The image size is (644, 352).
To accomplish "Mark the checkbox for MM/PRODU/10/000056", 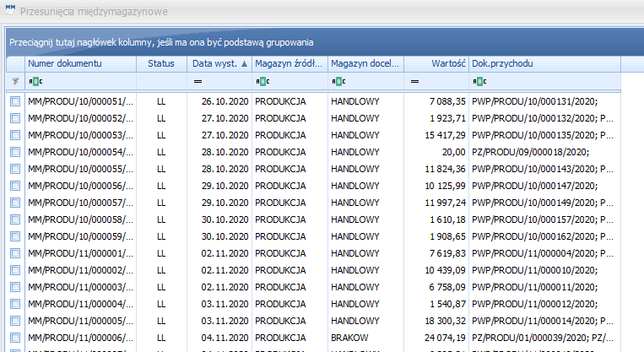I will 15,186.
